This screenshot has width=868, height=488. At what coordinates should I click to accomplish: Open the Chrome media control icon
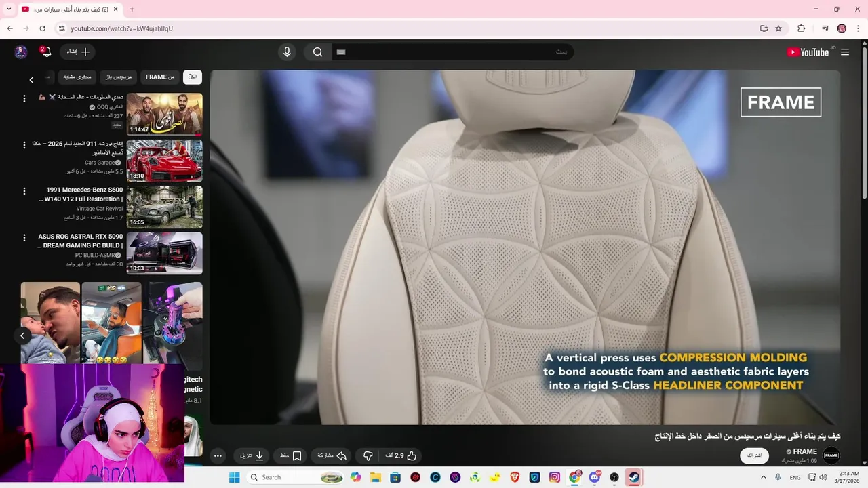click(825, 28)
